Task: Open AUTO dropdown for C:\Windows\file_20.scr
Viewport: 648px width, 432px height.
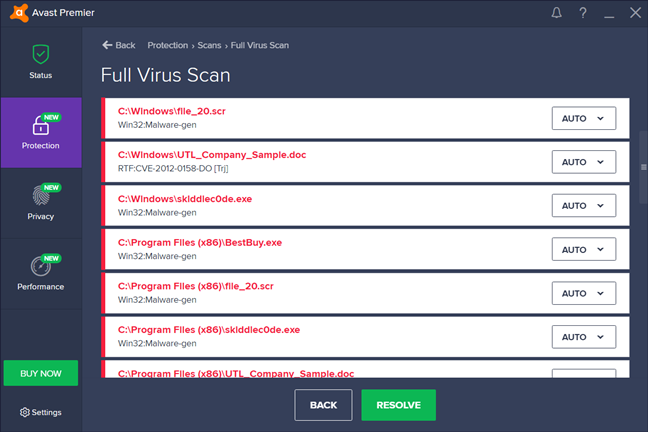Action: pyautogui.click(x=584, y=118)
